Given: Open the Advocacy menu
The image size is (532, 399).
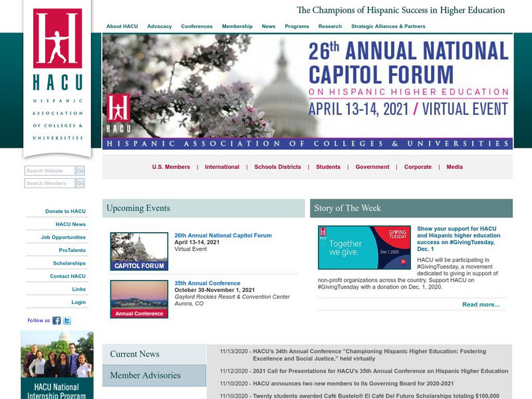Looking at the screenshot, I should (x=160, y=26).
